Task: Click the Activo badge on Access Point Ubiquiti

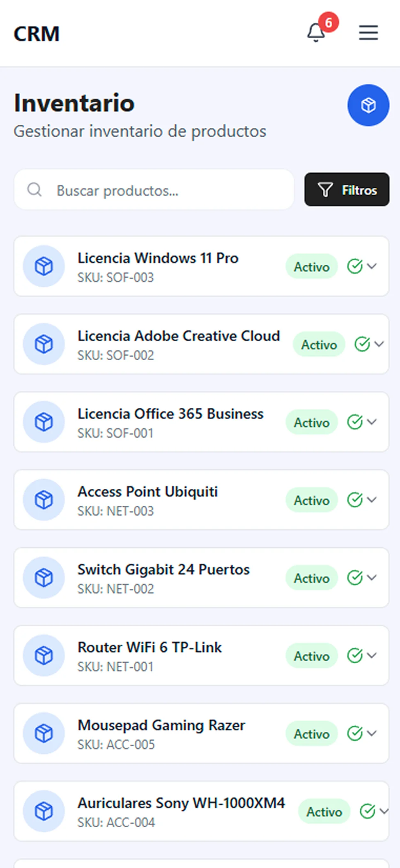Action: point(312,500)
